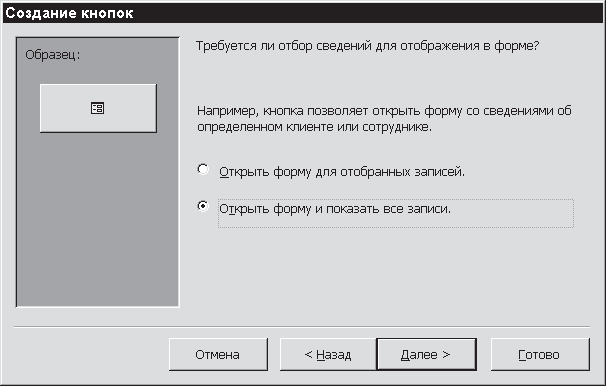The image size is (606, 386).
Task: Select radio 'Открыть форму для отобранных записей'
Action: point(203,169)
